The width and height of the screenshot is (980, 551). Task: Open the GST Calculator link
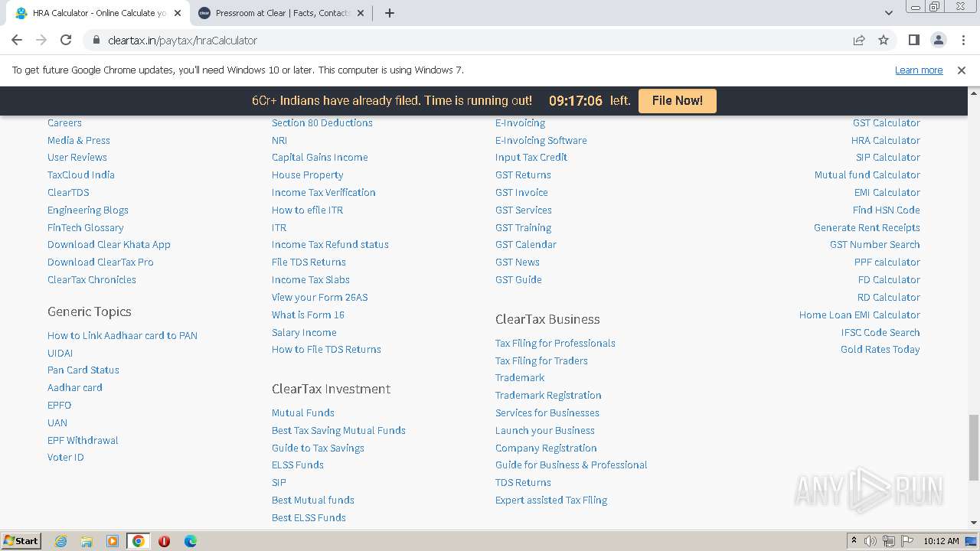[x=887, y=122]
